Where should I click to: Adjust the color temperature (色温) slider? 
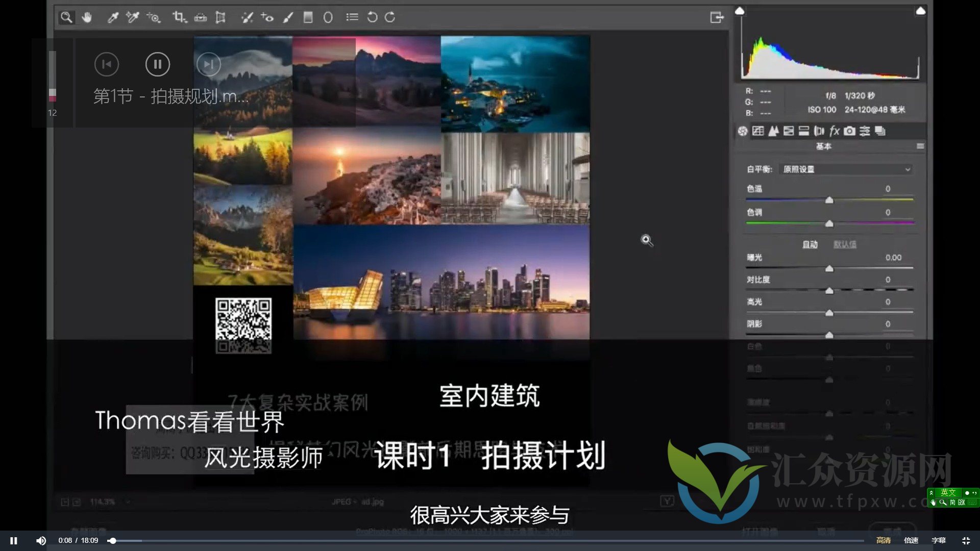[x=829, y=200]
